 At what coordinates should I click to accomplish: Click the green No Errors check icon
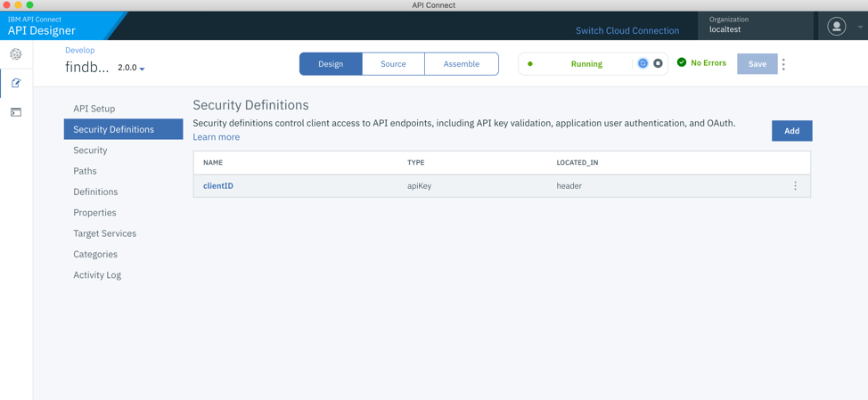(682, 62)
